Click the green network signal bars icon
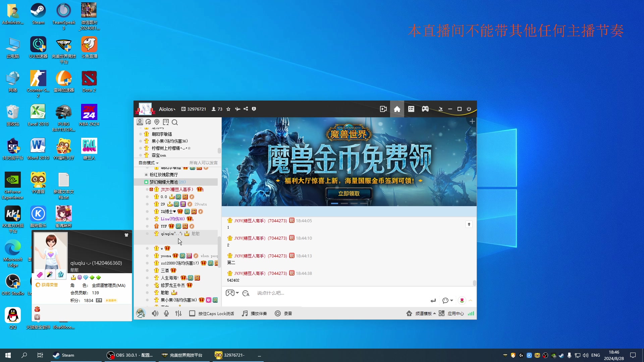Screen dimensions: 644x362 [x=471, y=313]
